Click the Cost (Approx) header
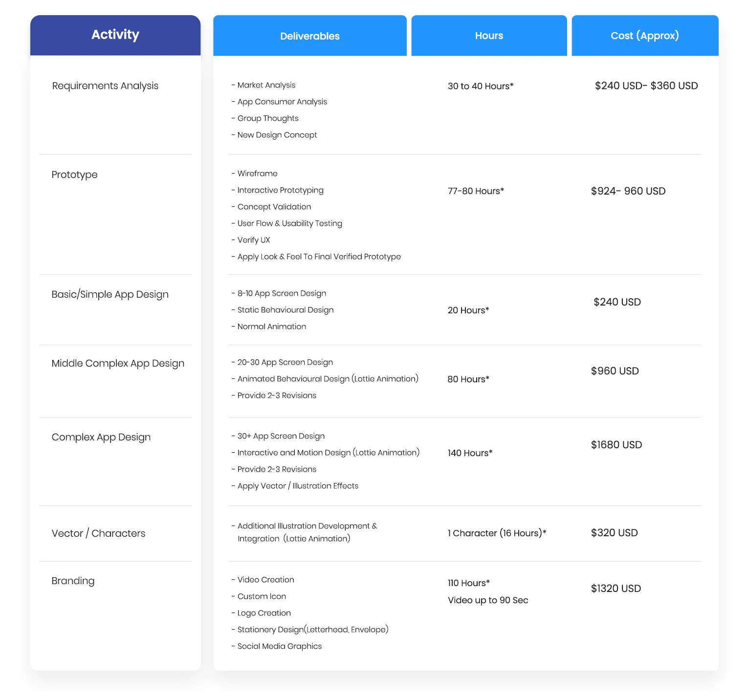Screen dimensions: 748x700 pos(644,36)
